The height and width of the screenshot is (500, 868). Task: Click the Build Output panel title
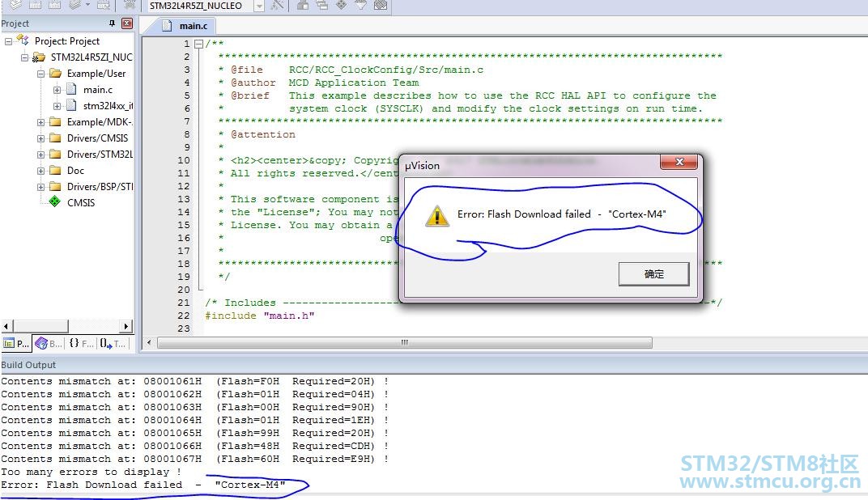pos(28,365)
